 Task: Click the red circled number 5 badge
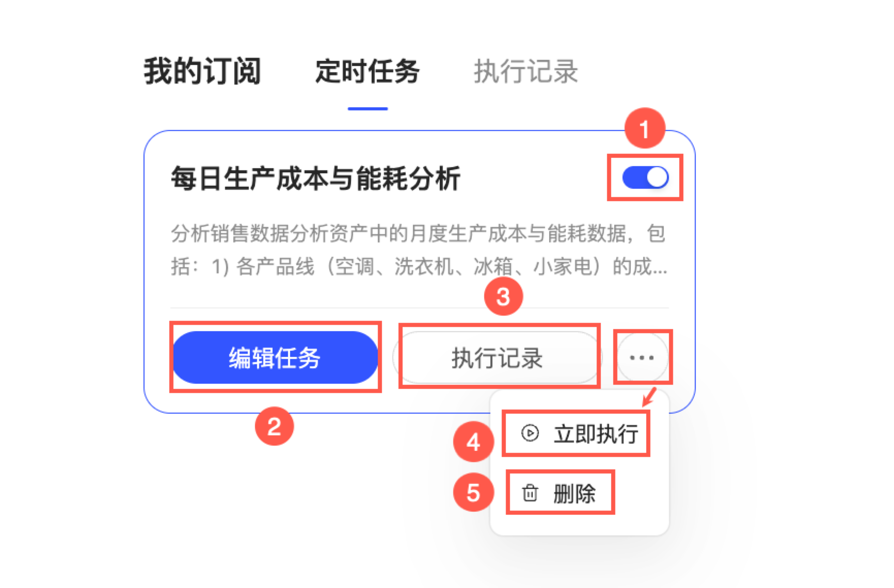(473, 493)
